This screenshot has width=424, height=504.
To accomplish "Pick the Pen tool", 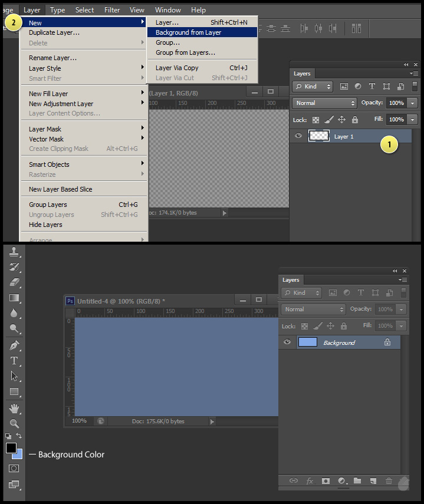I will 14,345.
